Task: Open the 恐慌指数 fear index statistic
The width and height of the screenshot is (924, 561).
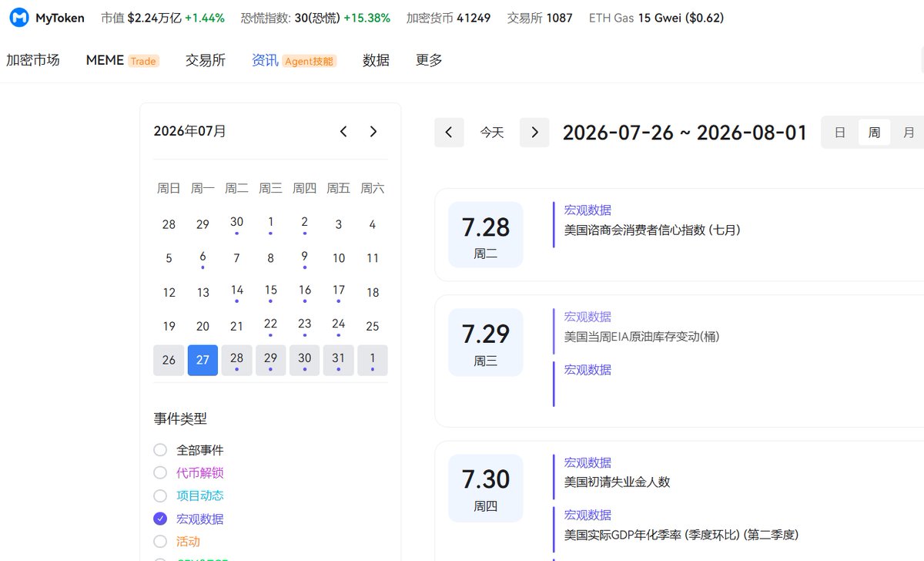Action: [x=315, y=18]
